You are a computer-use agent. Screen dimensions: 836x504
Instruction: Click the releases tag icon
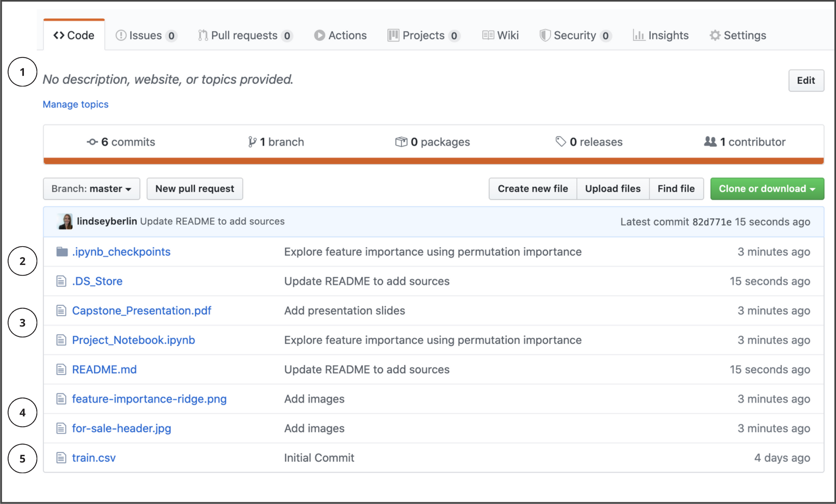click(x=560, y=142)
